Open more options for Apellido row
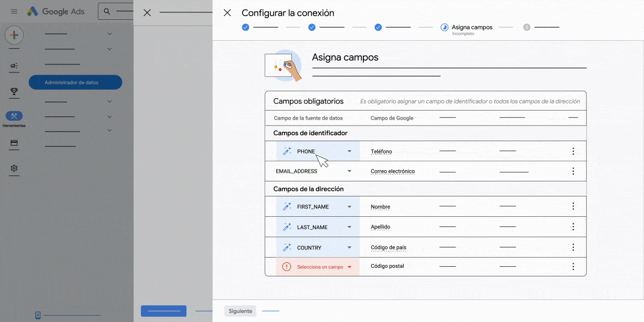The width and height of the screenshot is (644, 322). (573, 227)
